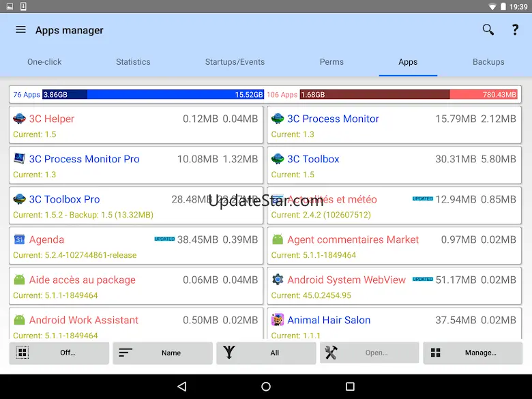532x399 pixels.
Task: Click the 38.45MB size of Agenda
Action: pyautogui.click(x=198, y=239)
